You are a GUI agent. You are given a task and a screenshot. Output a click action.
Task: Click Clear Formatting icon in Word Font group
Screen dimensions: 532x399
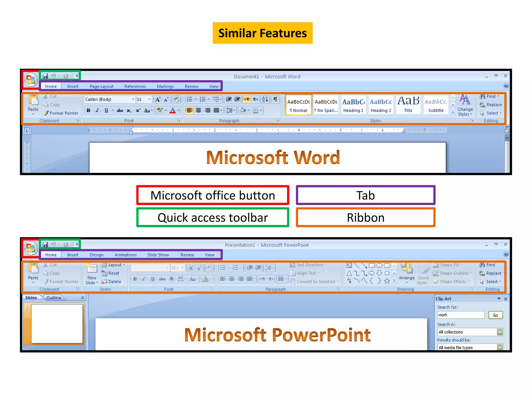coord(176,99)
